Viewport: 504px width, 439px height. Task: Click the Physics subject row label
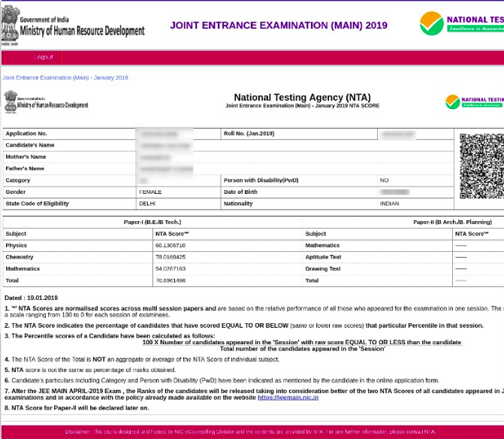coord(16,245)
